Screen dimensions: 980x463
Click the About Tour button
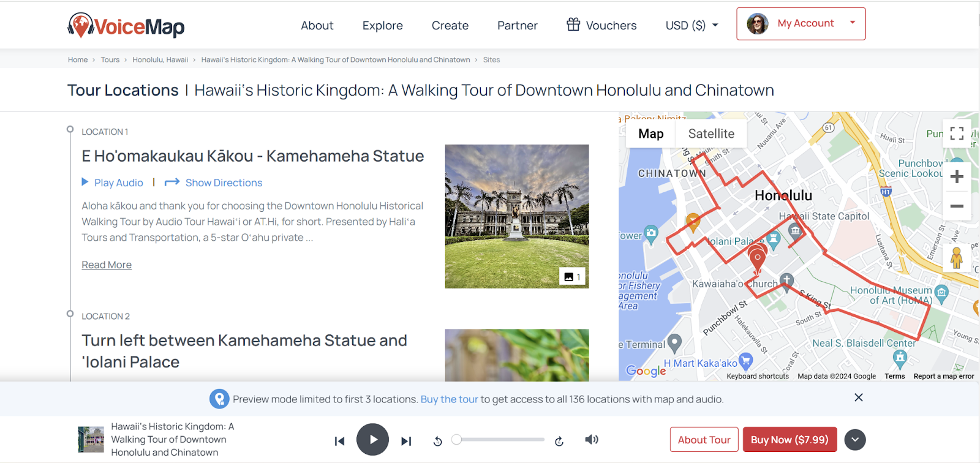click(704, 440)
